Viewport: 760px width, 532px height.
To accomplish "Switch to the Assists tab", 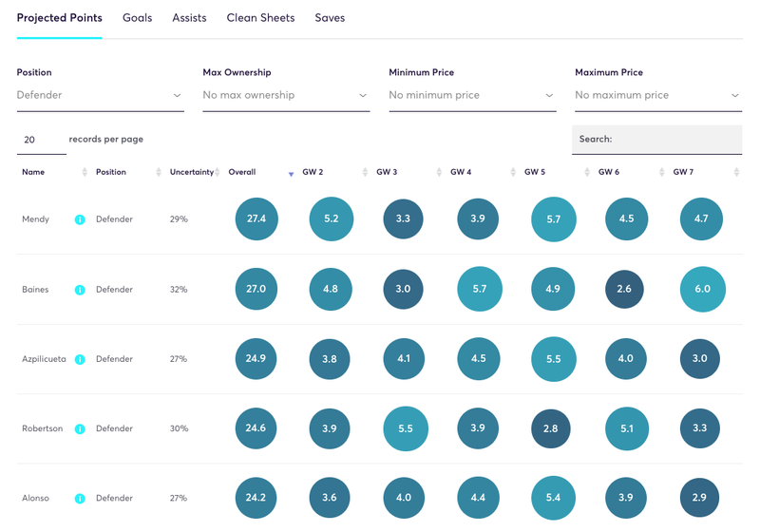I will (x=189, y=18).
